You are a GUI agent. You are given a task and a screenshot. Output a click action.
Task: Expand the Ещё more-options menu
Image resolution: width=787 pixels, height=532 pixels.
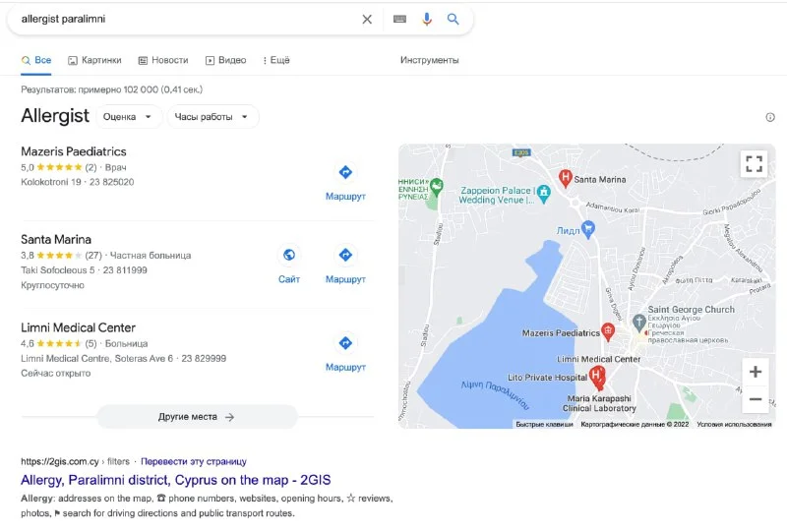click(x=276, y=60)
